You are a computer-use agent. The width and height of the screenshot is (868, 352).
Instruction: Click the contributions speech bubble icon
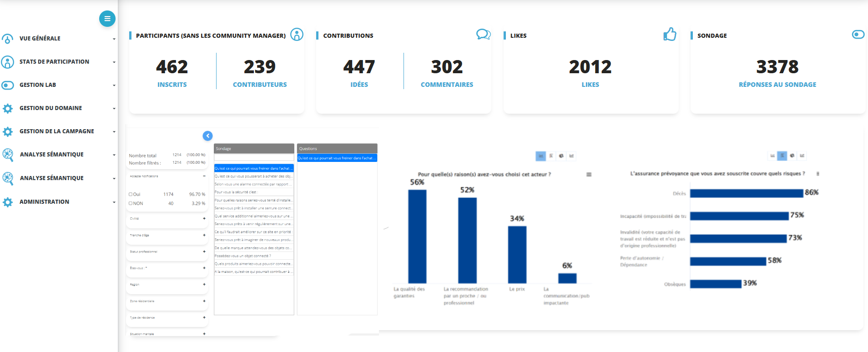pyautogui.click(x=483, y=35)
